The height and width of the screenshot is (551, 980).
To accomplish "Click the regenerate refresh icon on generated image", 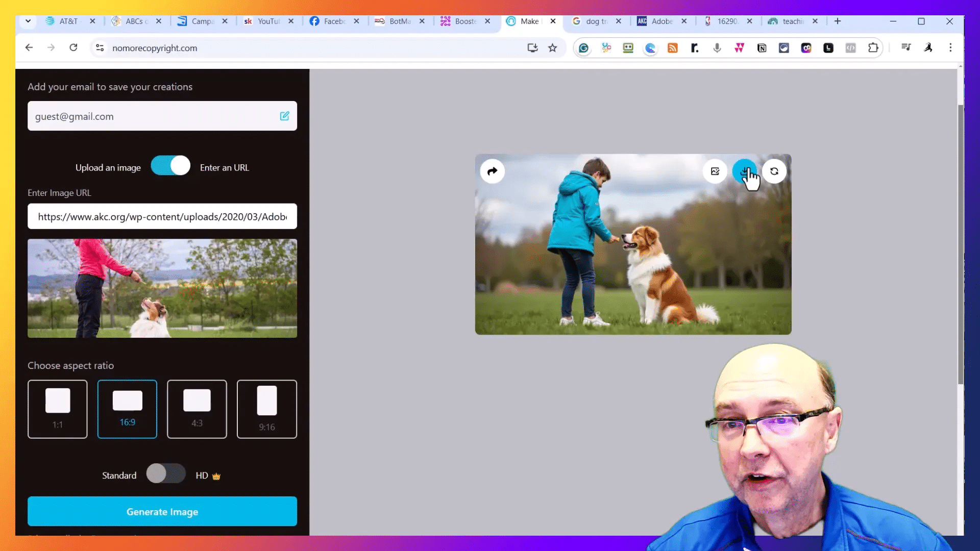I will [774, 171].
